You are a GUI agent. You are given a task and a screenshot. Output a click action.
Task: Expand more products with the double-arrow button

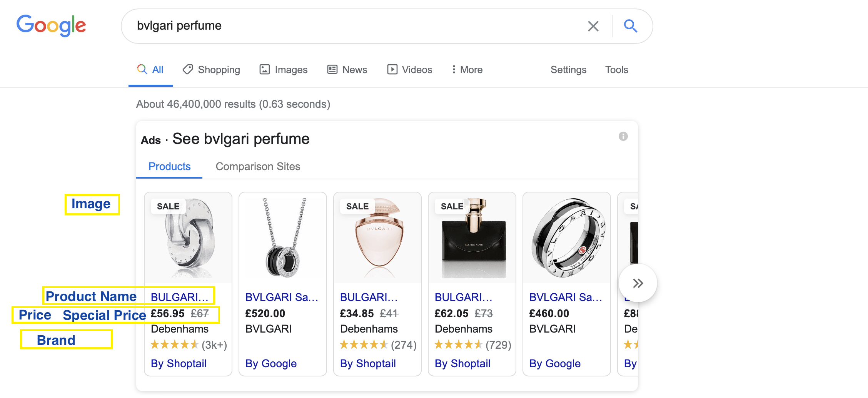(x=638, y=283)
